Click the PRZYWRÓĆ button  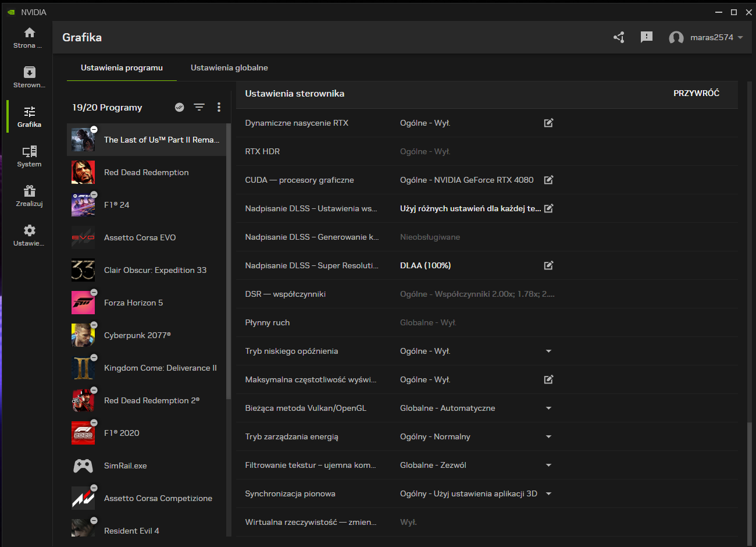click(x=696, y=93)
